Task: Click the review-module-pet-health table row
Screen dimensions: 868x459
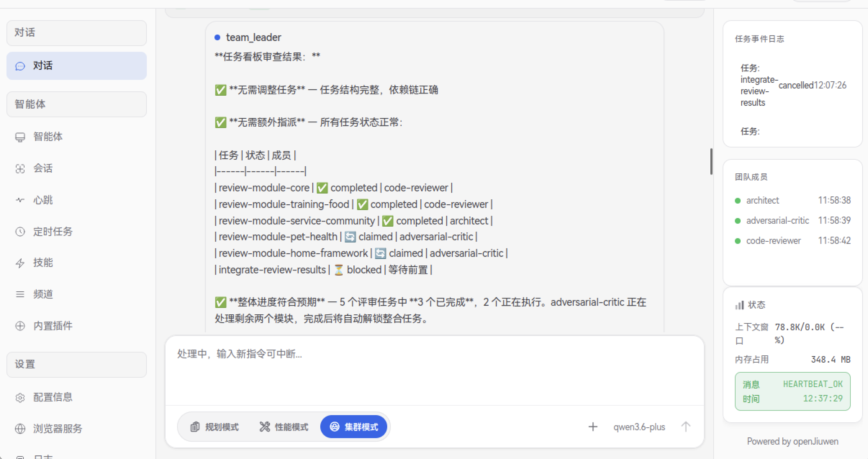Action: click(x=346, y=237)
